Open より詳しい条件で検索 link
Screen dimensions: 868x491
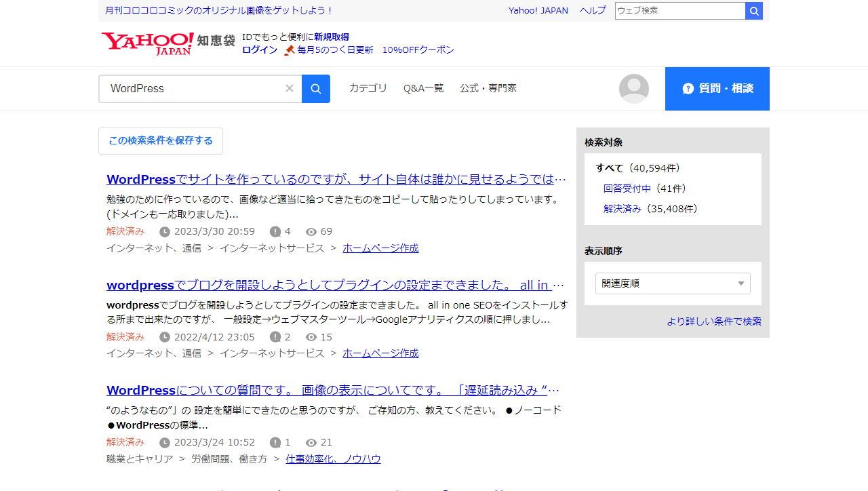714,321
